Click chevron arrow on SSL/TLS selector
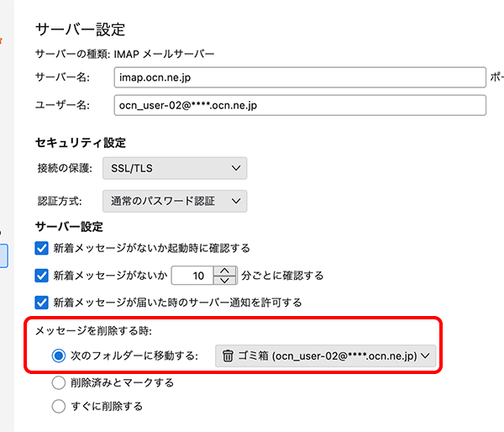This screenshot has height=432, width=504. pos(234,168)
